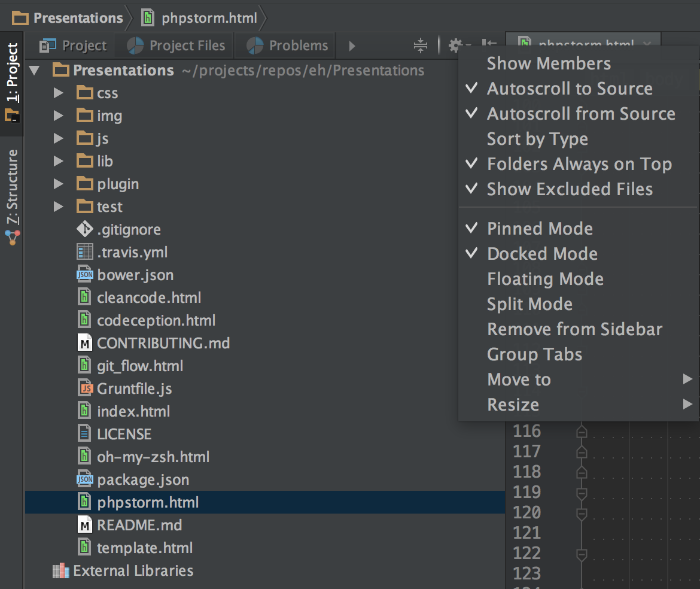
Task: Disable Autoscroll to Source option
Action: tap(569, 89)
